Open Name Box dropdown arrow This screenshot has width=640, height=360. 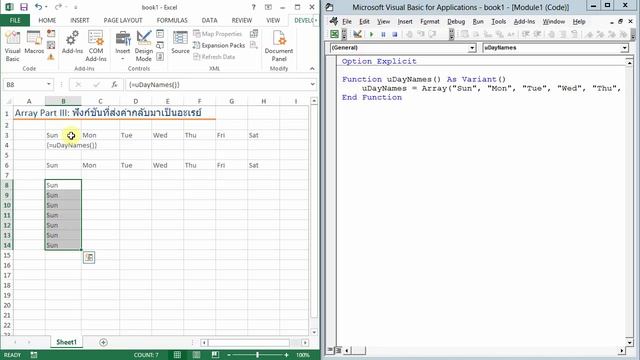point(49,84)
